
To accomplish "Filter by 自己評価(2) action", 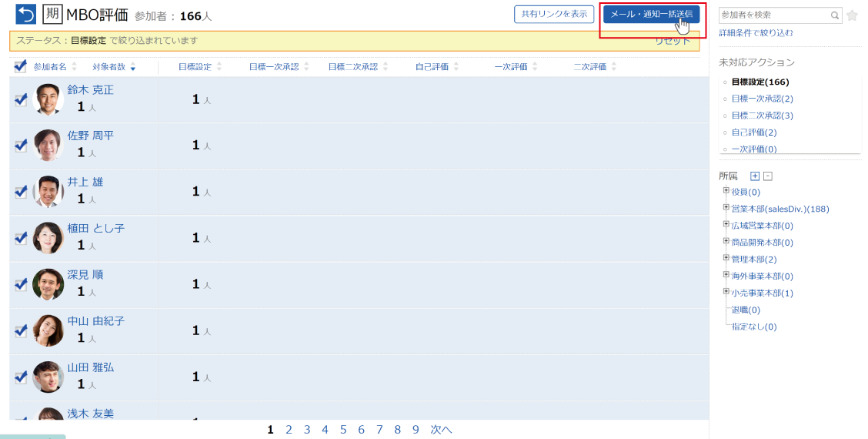I will (x=754, y=132).
